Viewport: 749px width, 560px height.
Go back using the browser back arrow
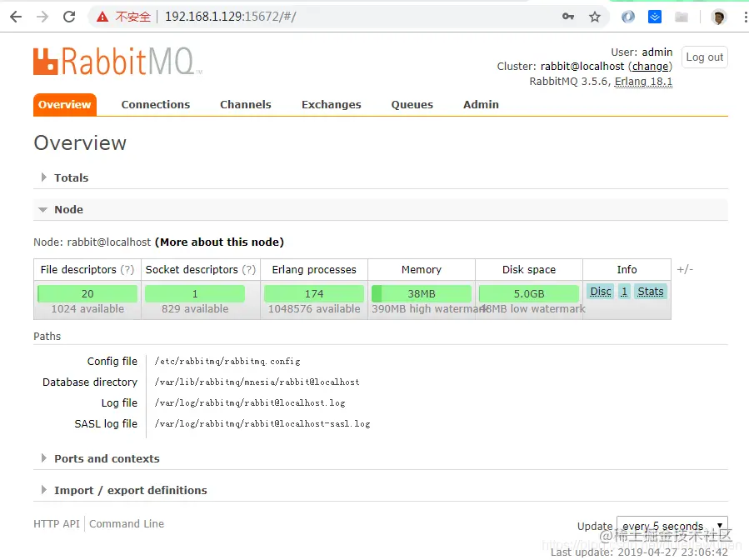pos(16,17)
